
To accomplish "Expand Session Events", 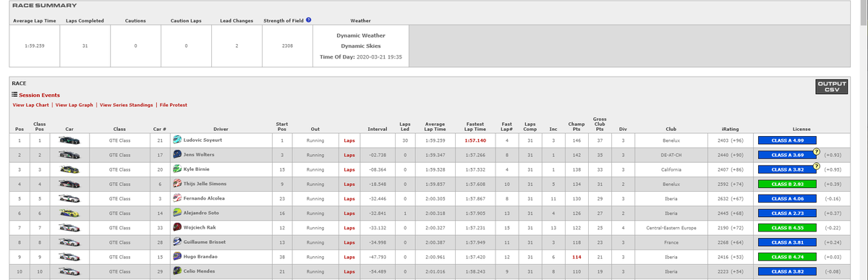I will 39,95.
